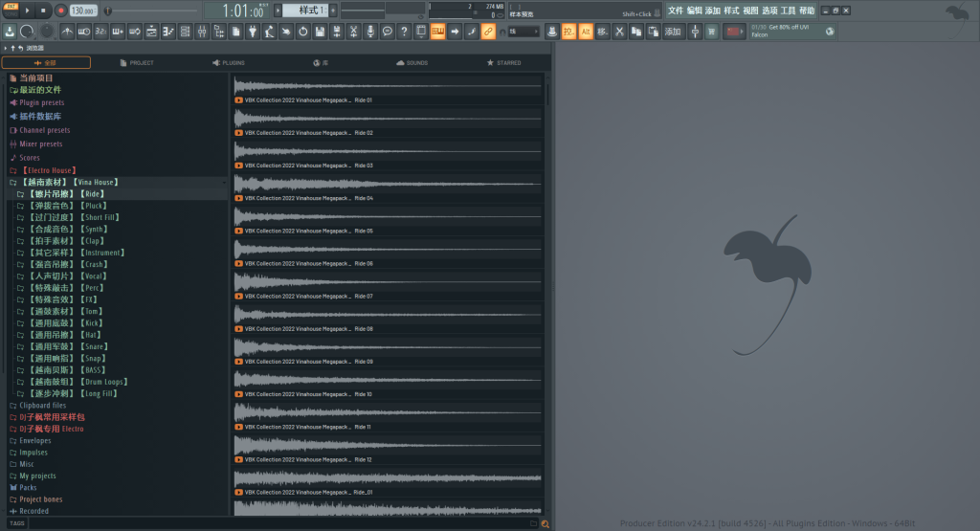This screenshot has width=980, height=531.
Task: Switch to PLUGINS browser tab
Action: pos(229,62)
